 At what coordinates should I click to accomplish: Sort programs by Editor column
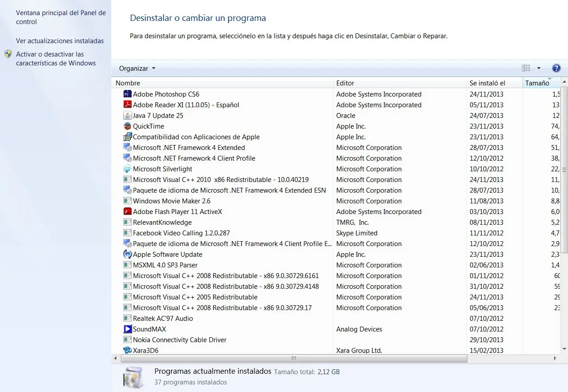pos(400,83)
